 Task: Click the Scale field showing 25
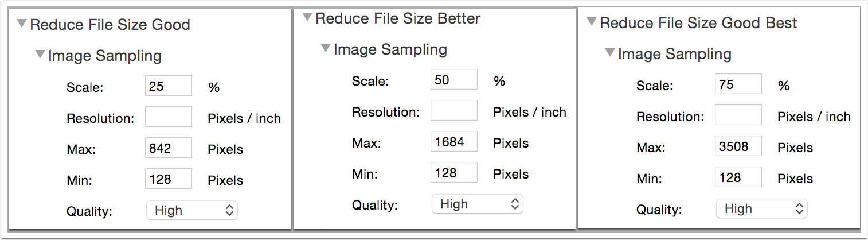(x=169, y=87)
